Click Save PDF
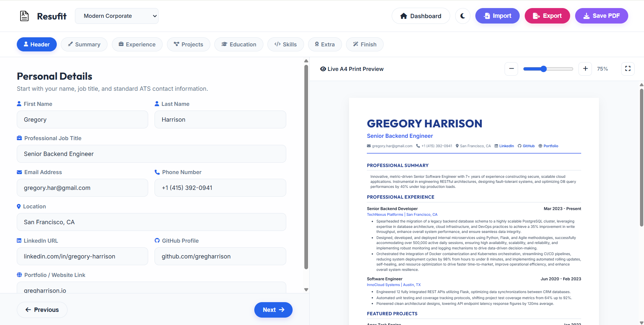The width and height of the screenshot is (644, 325). click(x=601, y=16)
